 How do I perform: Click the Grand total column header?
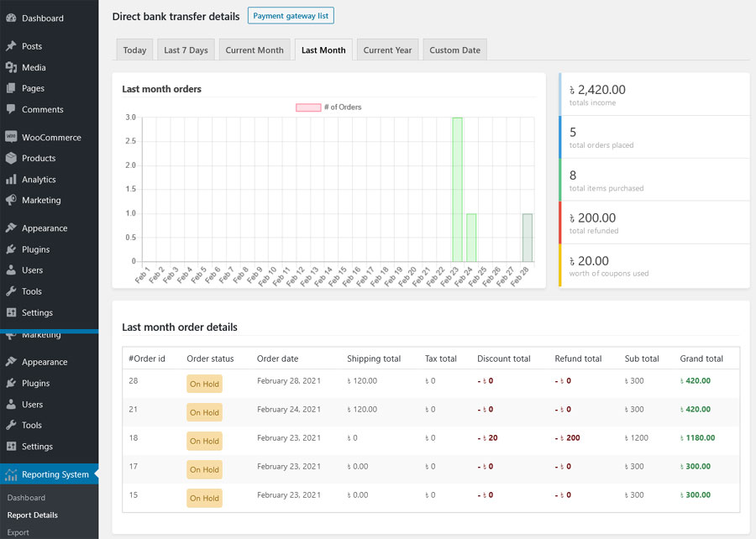(701, 358)
